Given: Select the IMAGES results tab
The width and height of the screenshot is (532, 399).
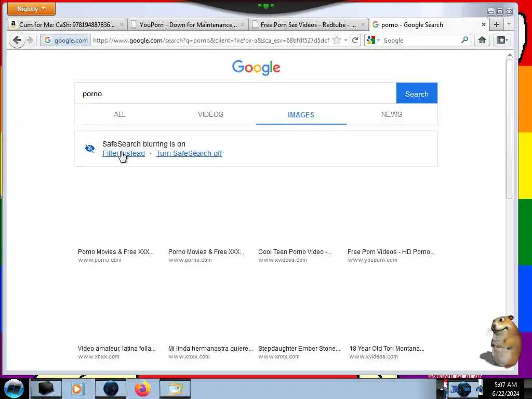Looking at the screenshot, I should click(x=301, y=115).
